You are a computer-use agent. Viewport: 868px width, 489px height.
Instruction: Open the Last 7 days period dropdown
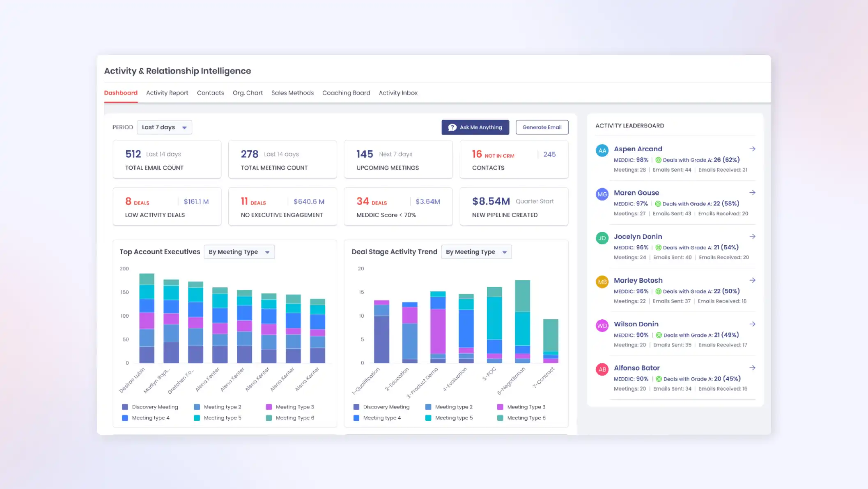[x=164, y=127]
